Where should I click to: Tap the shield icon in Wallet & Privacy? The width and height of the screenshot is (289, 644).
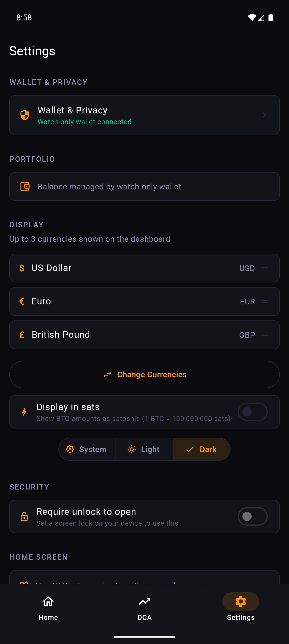click(25, 115)
